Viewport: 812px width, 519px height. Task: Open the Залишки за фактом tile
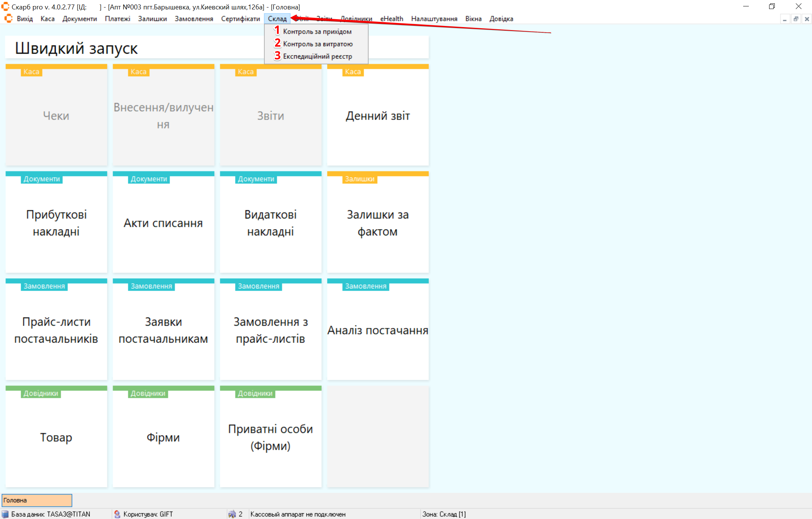click(378, 223)
